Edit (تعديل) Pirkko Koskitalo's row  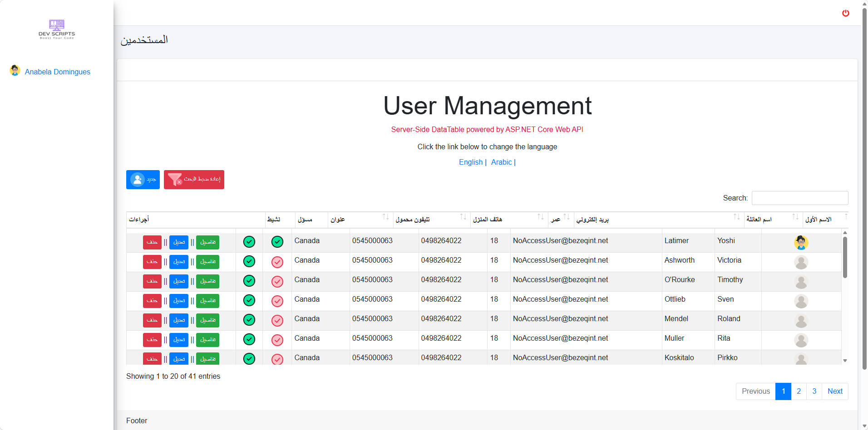pyautogui.click(x=179, y=358)
